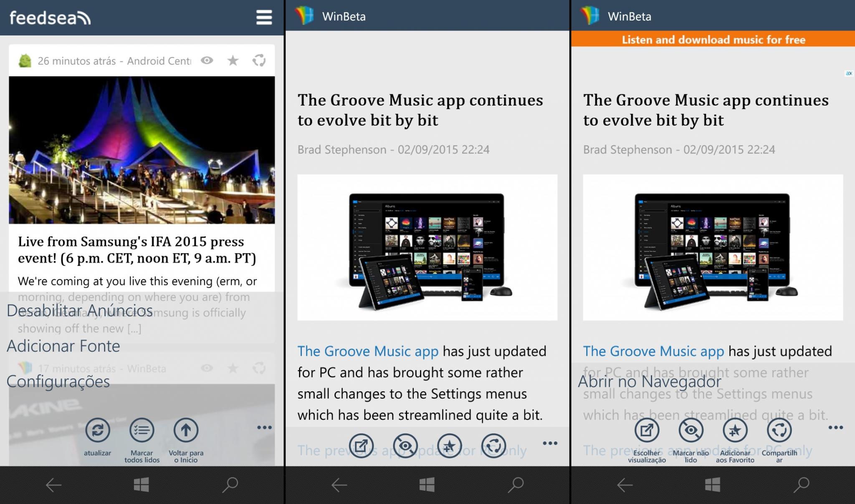Image resolution: width=855 pixels, height=504 pixels.
Task: Toggle Marcar não lido icon
Action: (x=691, y=430)
